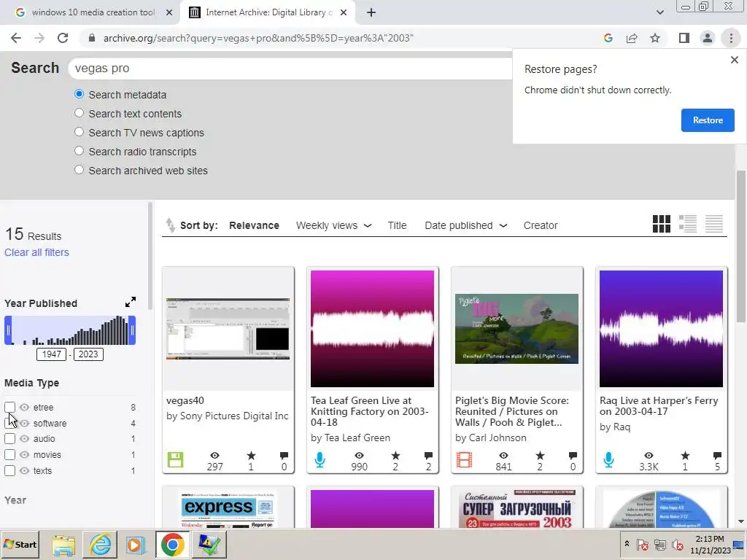Viewport: 747px width, 560px height.
Task: Close the windows 10 media creation tool tab
Action: click(x=169, y=12)
